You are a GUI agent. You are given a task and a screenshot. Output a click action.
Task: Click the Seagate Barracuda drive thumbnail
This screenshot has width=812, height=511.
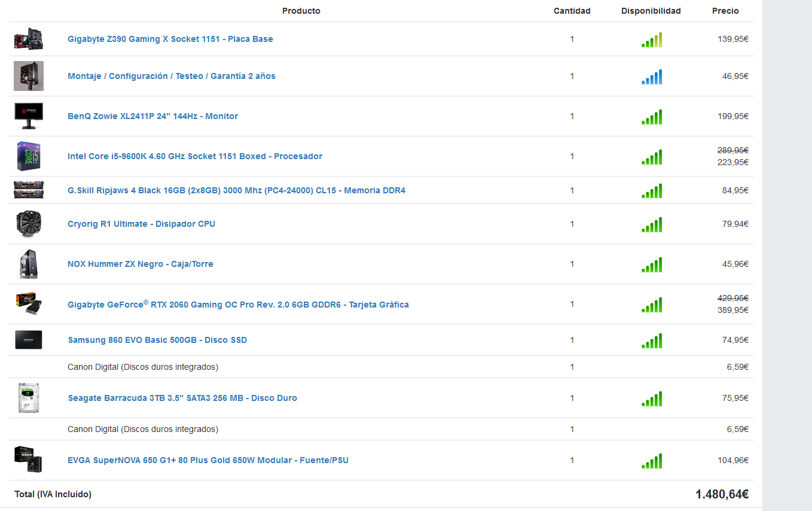(x=29, y=398)
